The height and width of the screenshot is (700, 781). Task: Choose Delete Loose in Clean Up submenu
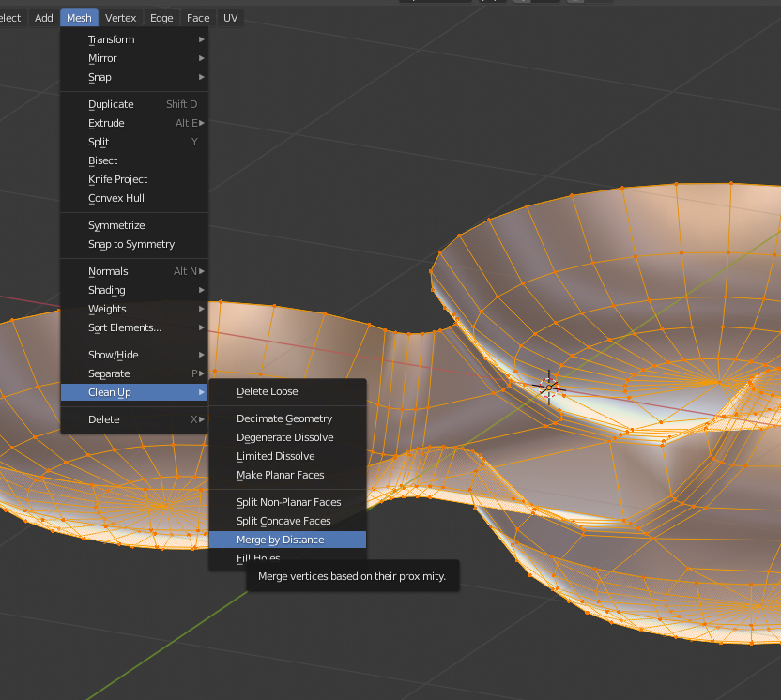pos(268,391)
